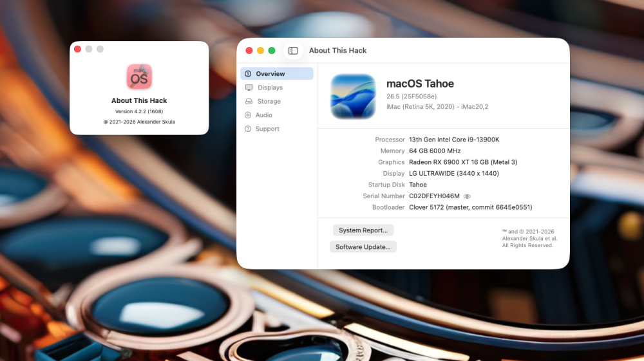Click the Audio speaker icon

pos(248,115)
